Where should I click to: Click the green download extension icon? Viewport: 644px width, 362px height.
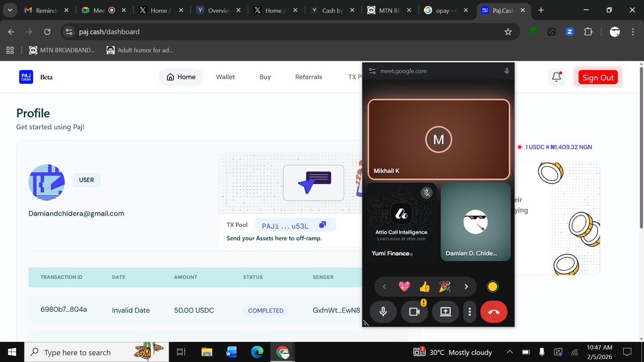[533, 32]
